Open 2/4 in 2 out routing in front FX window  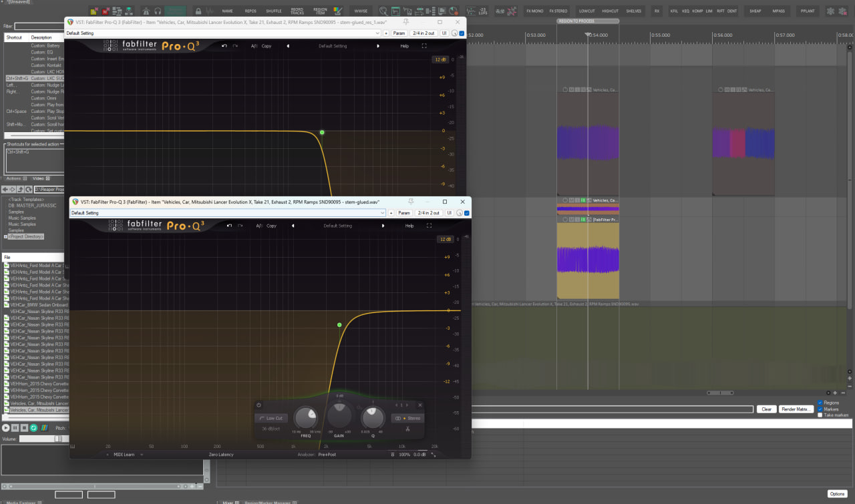point(427,213)
